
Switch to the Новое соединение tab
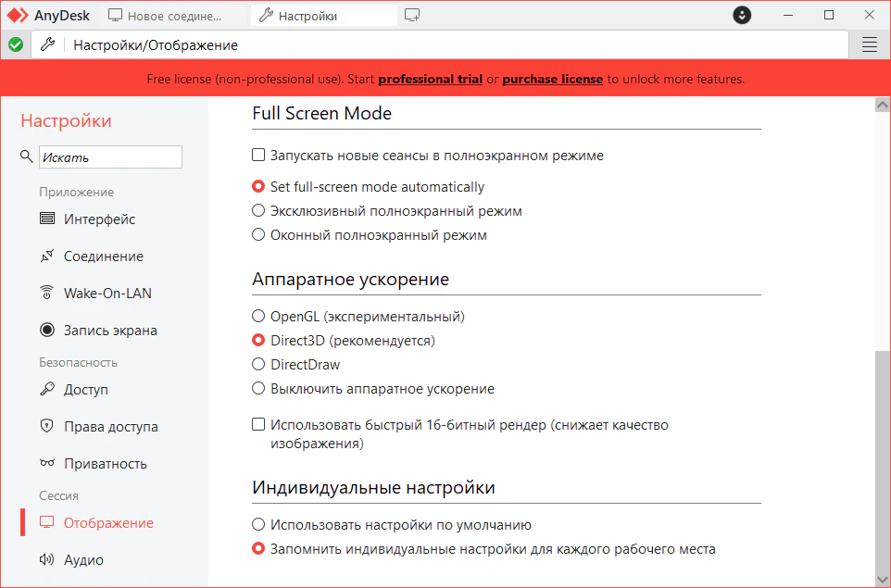[166, 16]
